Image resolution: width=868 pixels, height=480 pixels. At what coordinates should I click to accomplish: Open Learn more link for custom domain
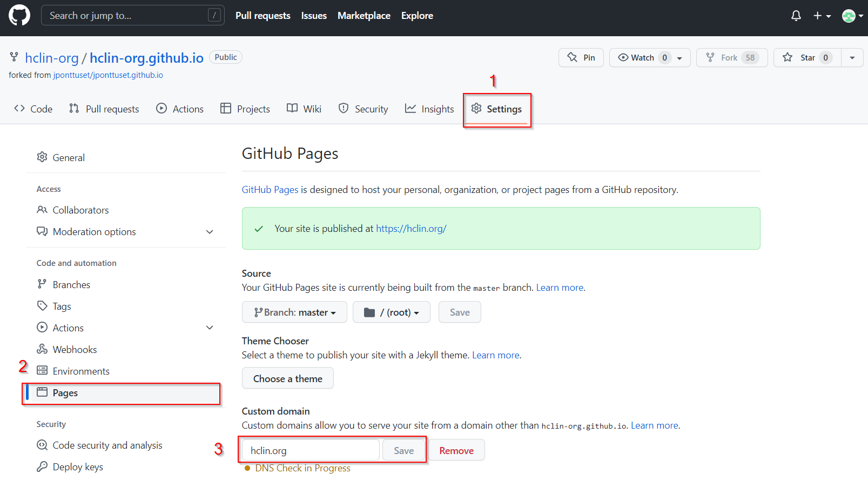[x=655, y=425]
